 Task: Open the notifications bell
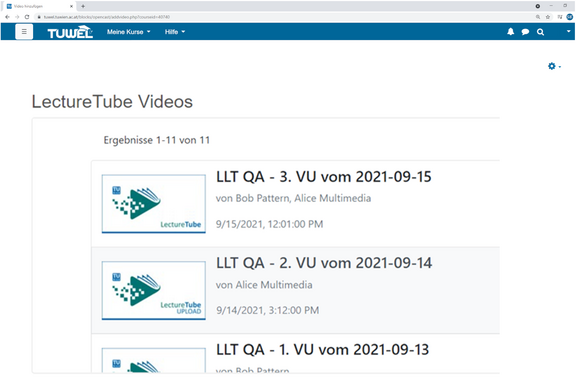[x=511, y=32]
